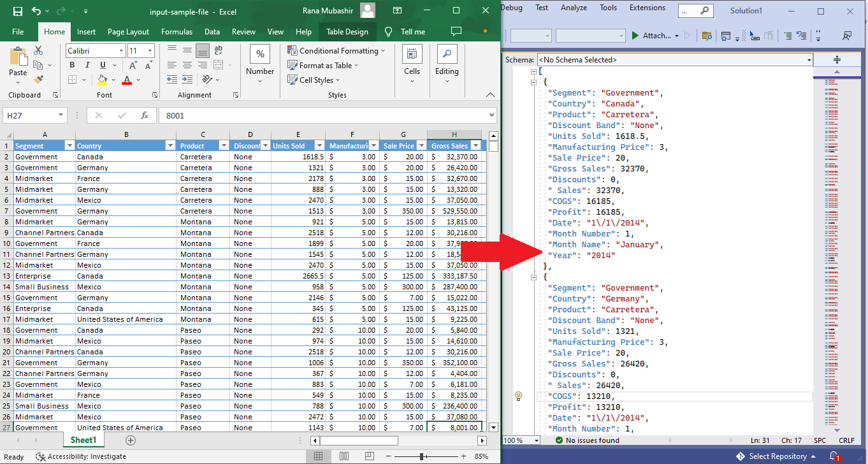Screen dimensions: 868x464
Task: Open Format as Table menu
Action: 323,65
